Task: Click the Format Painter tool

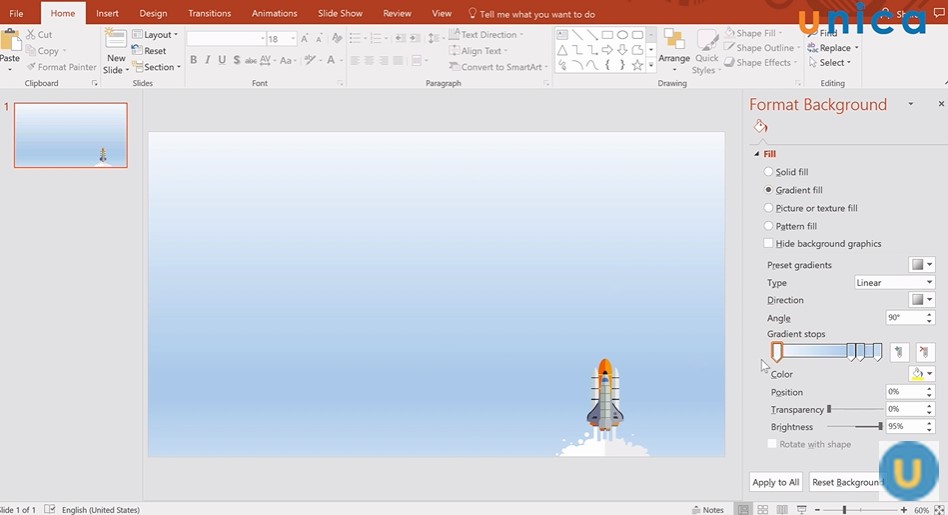Action: coord(61,67)
